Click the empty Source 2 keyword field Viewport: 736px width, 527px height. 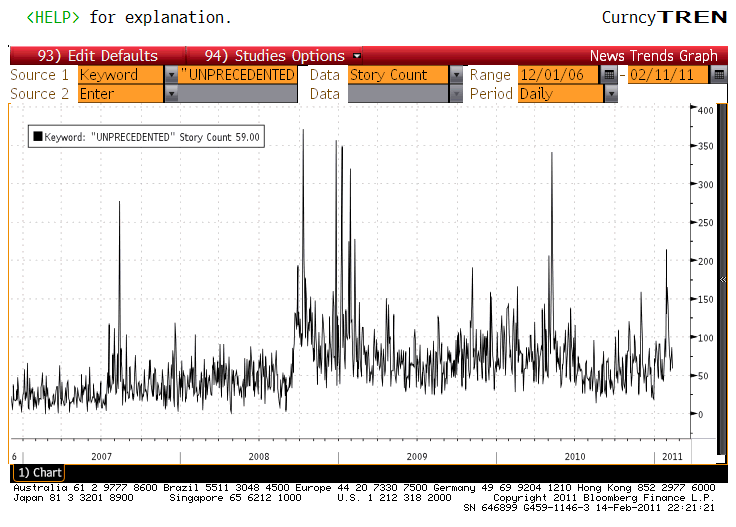tap(238, 94)
